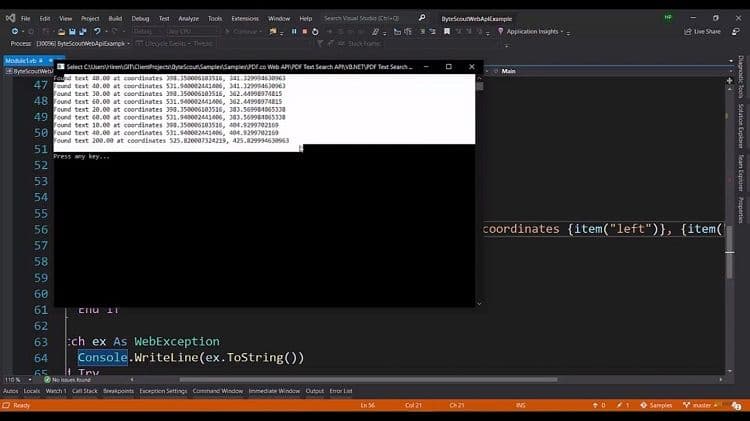Click the Visual Studio logo icon

[x=8, y=18]
